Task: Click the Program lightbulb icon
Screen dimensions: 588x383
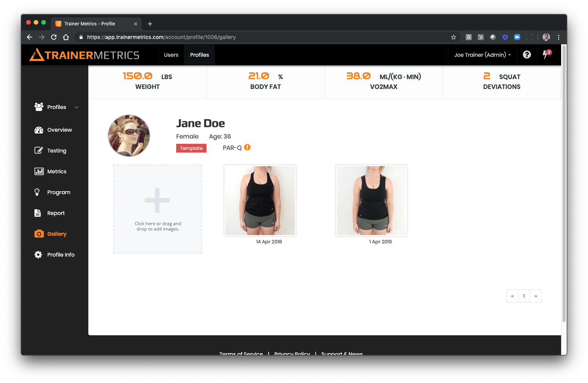Action: (x=37, y=192)
